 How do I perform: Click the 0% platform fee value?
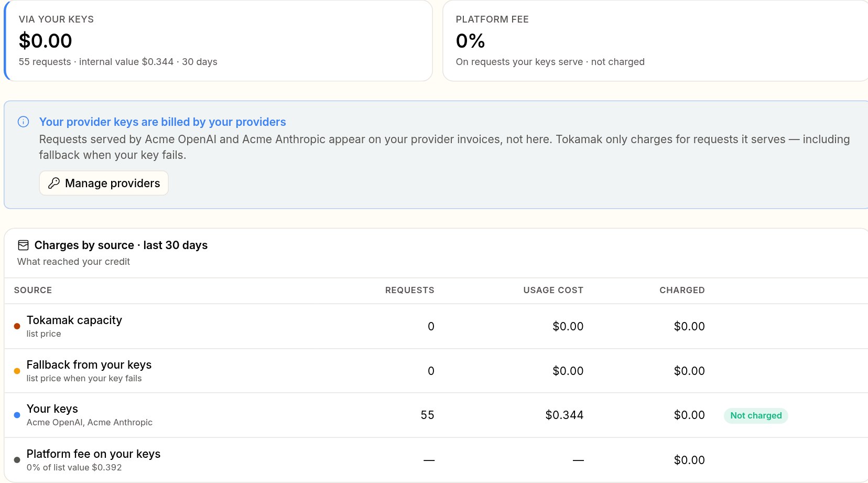point(470,41)
